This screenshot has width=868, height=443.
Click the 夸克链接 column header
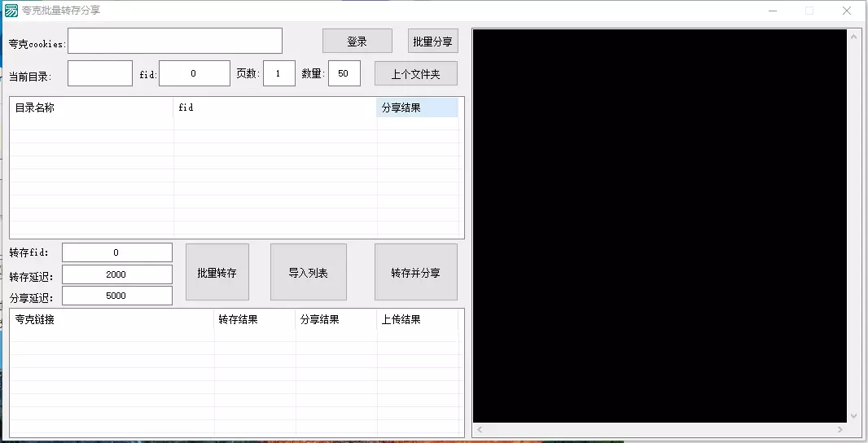tap(112, 320)
